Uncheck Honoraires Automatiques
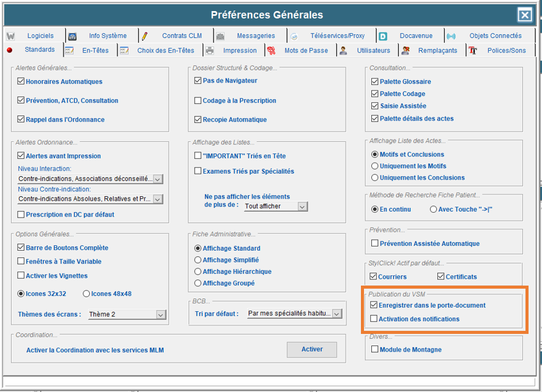 pyautogui.click(x=21, y=81)
